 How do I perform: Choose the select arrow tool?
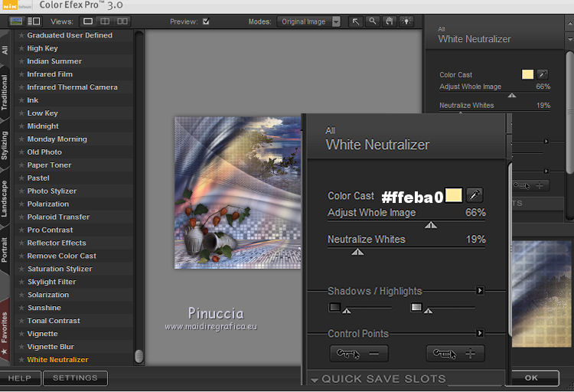click(356, 21)
